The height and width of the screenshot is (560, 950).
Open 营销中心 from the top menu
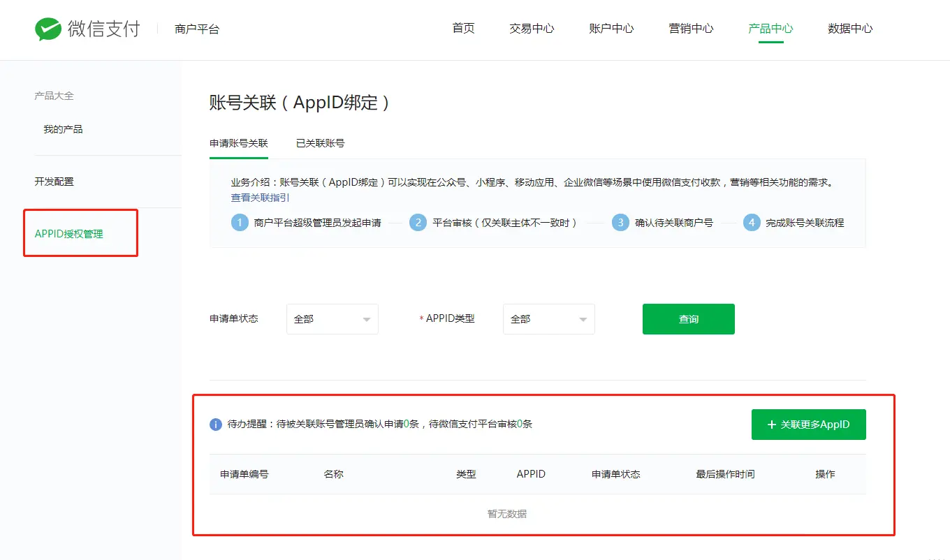[x=691, y=29]
